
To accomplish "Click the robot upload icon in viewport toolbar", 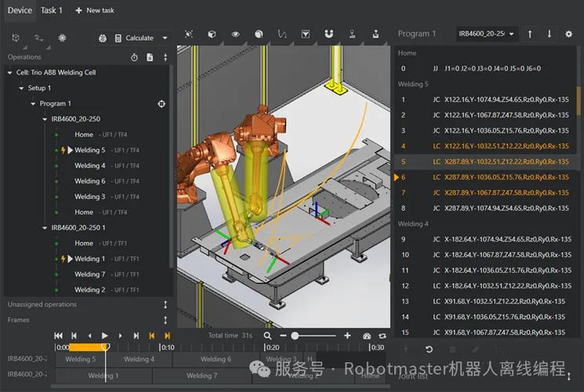I will tap(375, 34).
